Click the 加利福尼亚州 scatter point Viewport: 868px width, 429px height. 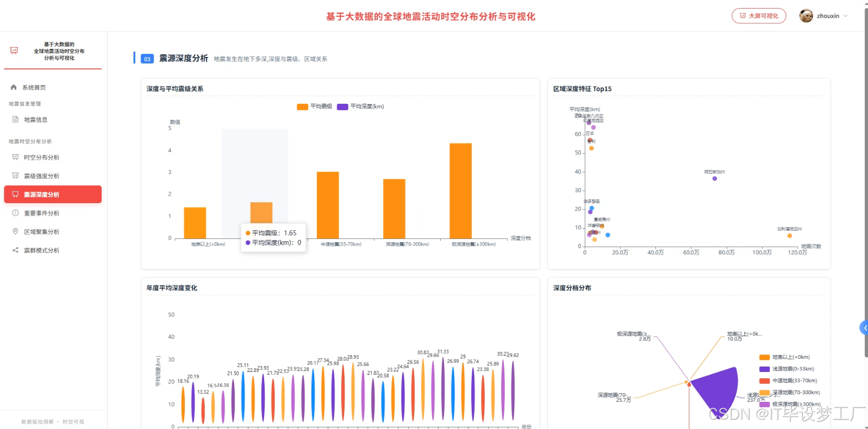(x=790, y=236)
